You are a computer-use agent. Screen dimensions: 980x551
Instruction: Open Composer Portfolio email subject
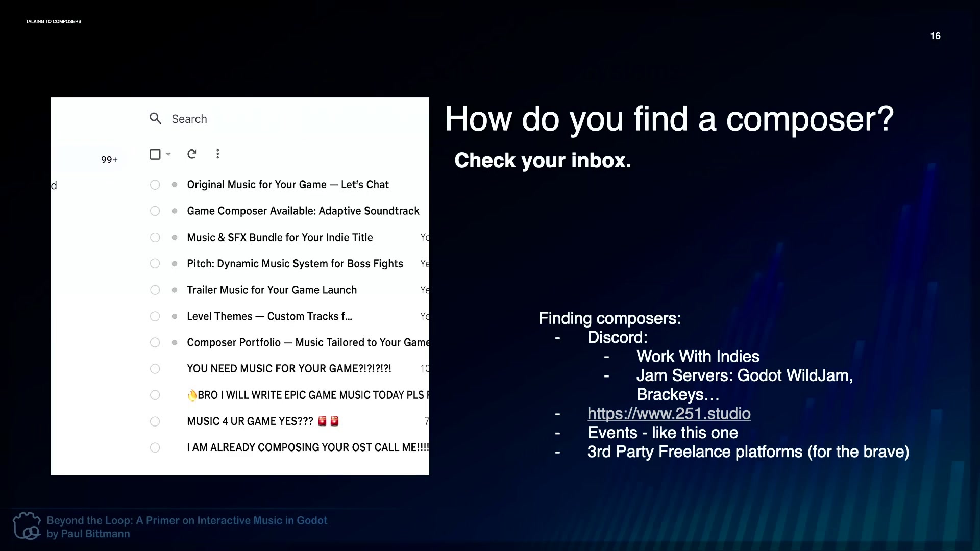pos(307,343)
